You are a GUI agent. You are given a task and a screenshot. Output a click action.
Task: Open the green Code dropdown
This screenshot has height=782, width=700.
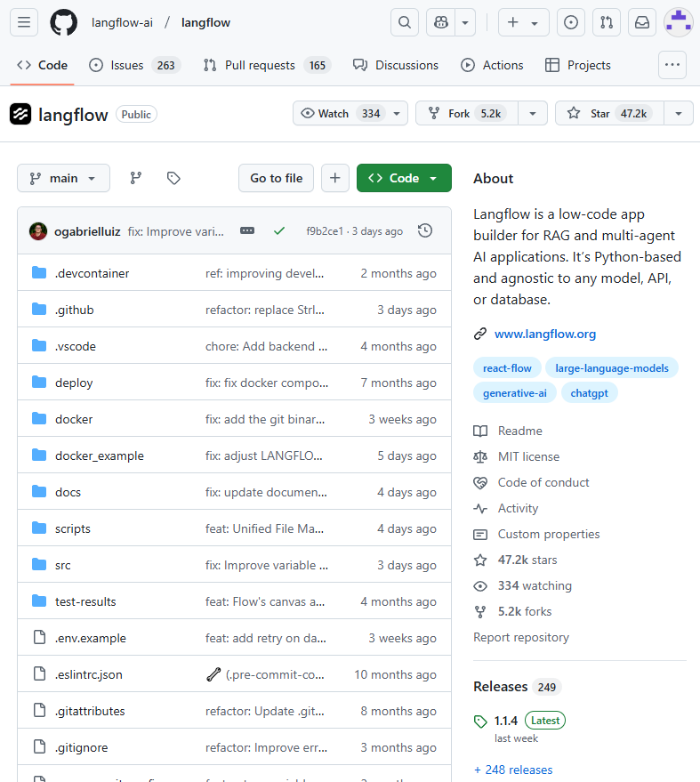tap(404, 178)
